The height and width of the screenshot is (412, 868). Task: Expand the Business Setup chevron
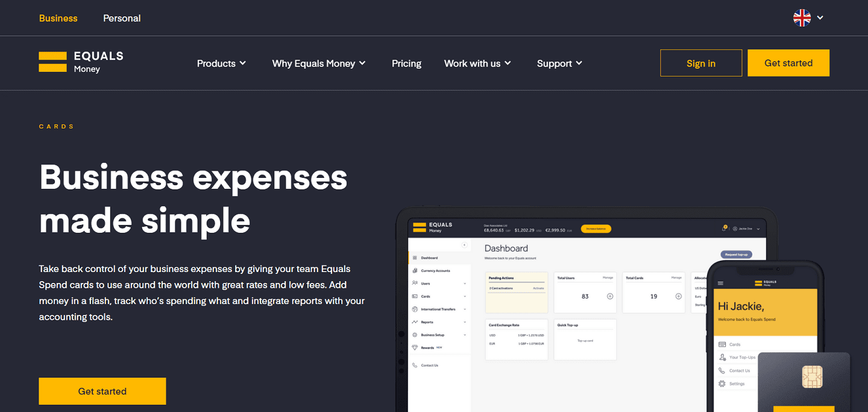point(465,335)
